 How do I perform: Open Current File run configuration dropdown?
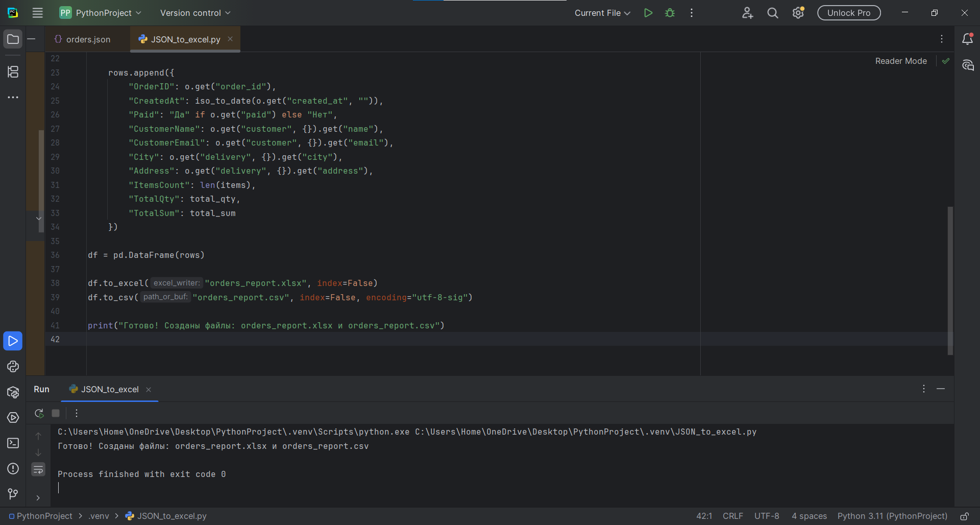click(602, 13)
